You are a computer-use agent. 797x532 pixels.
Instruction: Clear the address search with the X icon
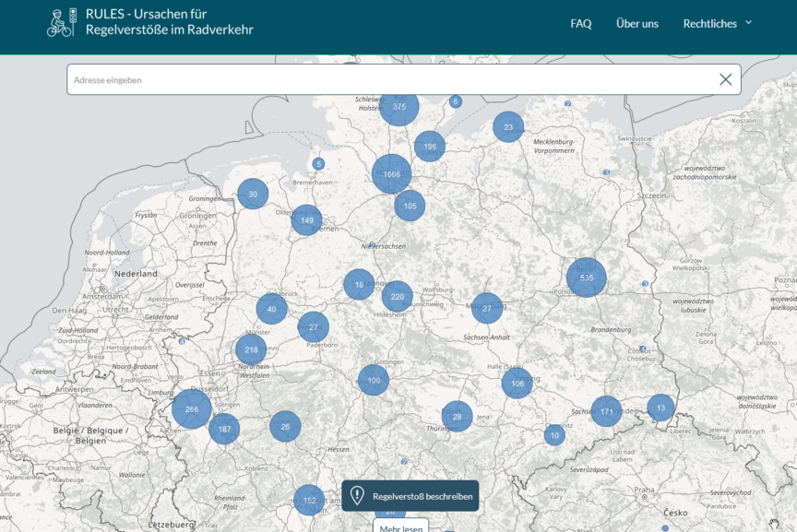pos(727,79)
